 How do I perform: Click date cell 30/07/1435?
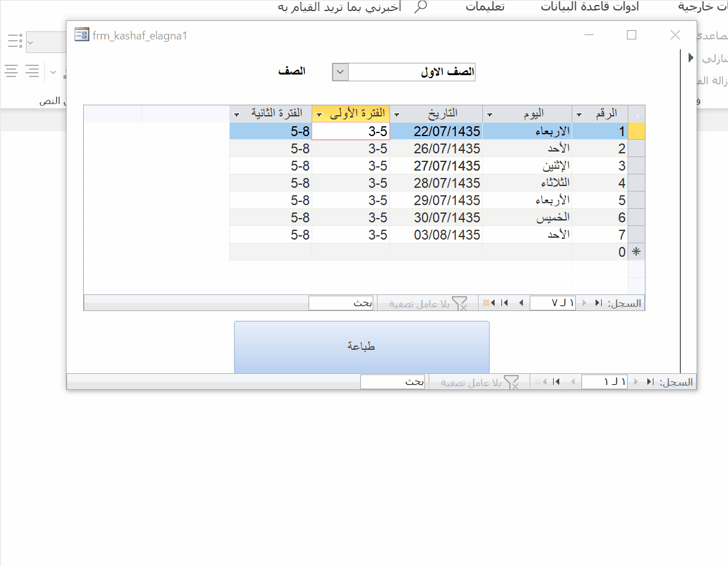click(436, 217)
